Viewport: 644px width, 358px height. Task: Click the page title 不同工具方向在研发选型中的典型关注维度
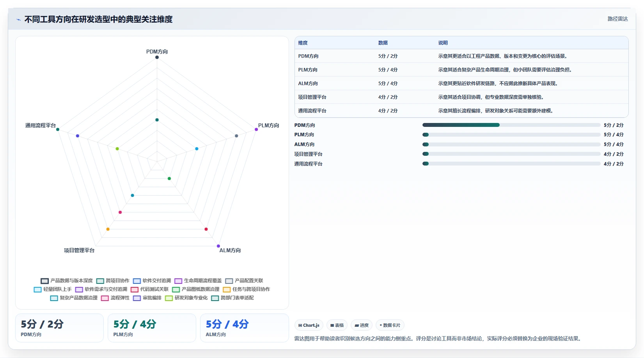(x=98, y=19)
